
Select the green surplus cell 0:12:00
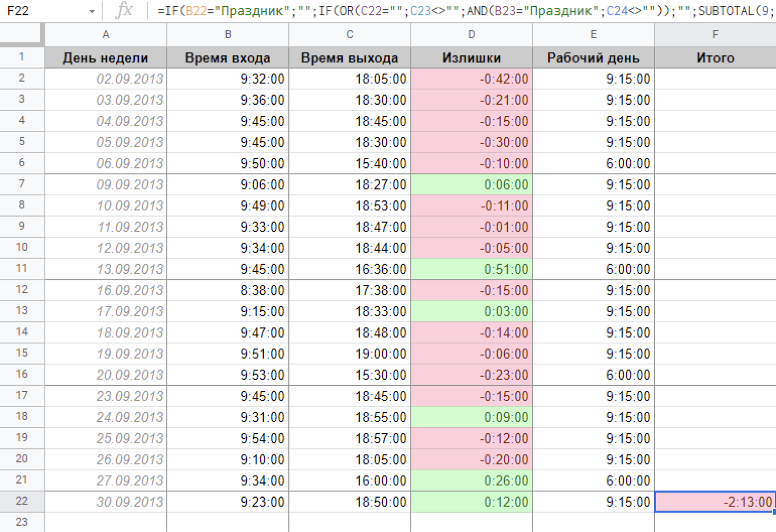click(x=472, y=502)
